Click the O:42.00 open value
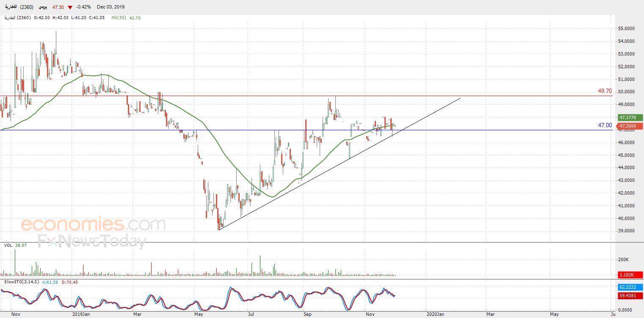Viewport: 644px width, 318px height. (42, 18)
